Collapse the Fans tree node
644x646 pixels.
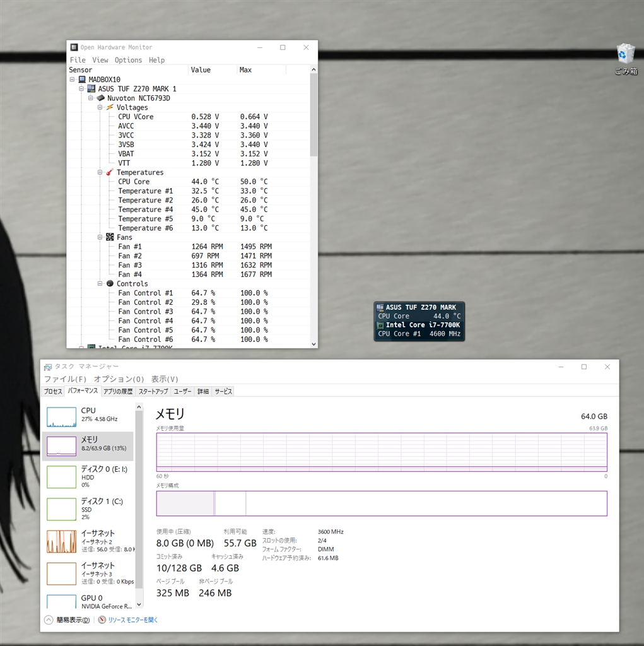click(100, 237)
